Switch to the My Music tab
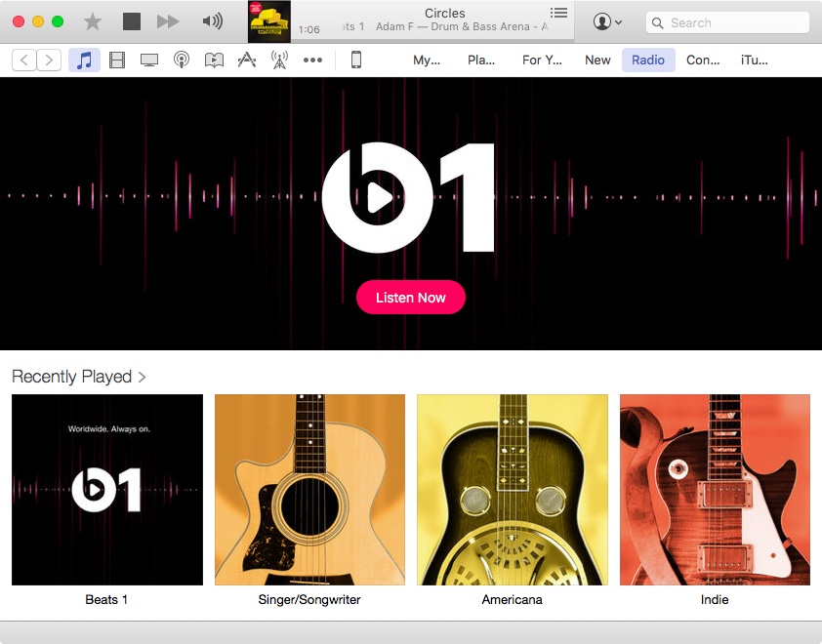 pyautogui.click(x=427, y=60)
